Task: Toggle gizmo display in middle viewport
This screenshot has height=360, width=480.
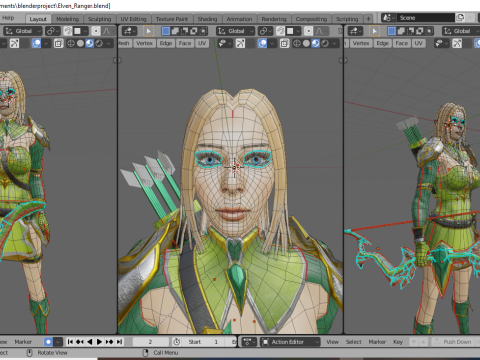Action: point(240,43)
